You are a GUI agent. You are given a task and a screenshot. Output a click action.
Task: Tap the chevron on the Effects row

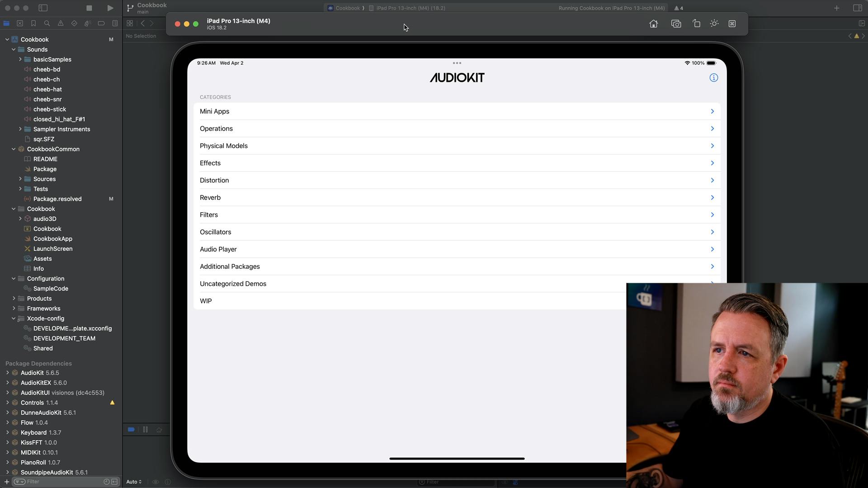coord(712,163)
